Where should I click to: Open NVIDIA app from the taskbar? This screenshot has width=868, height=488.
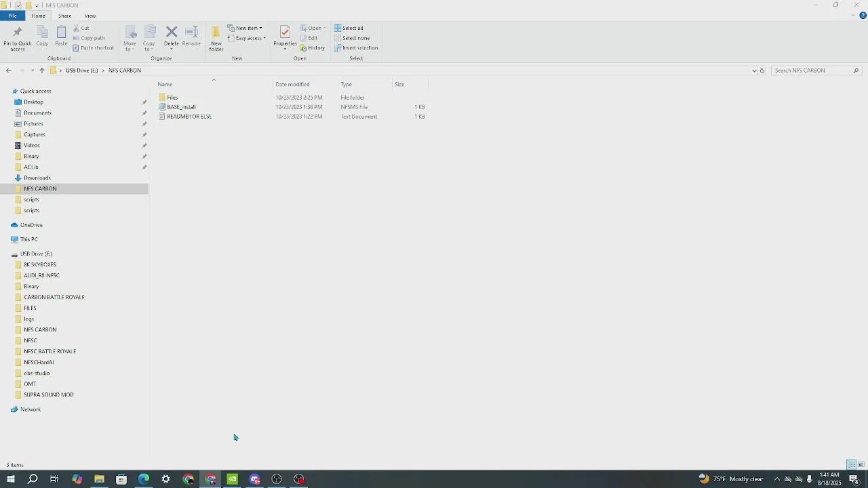tap(233, 479)
